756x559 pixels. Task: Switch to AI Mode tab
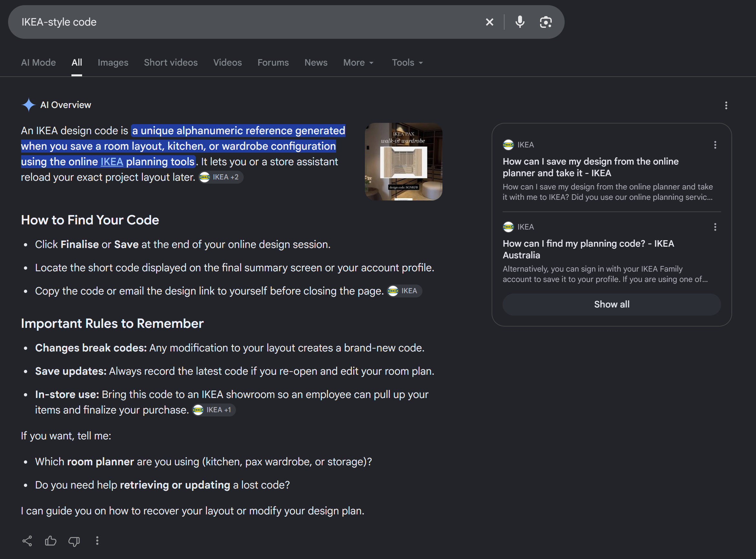click(x=38, y=63)
